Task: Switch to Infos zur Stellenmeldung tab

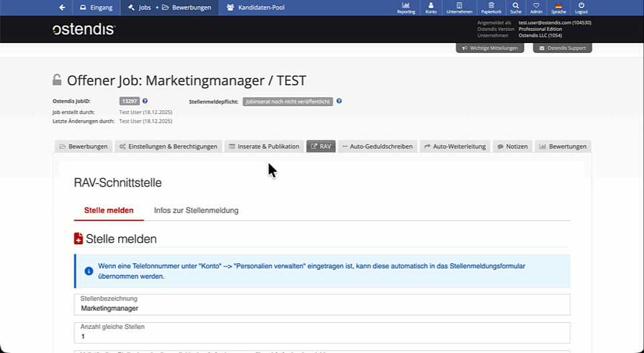Action: pos(196,211)
